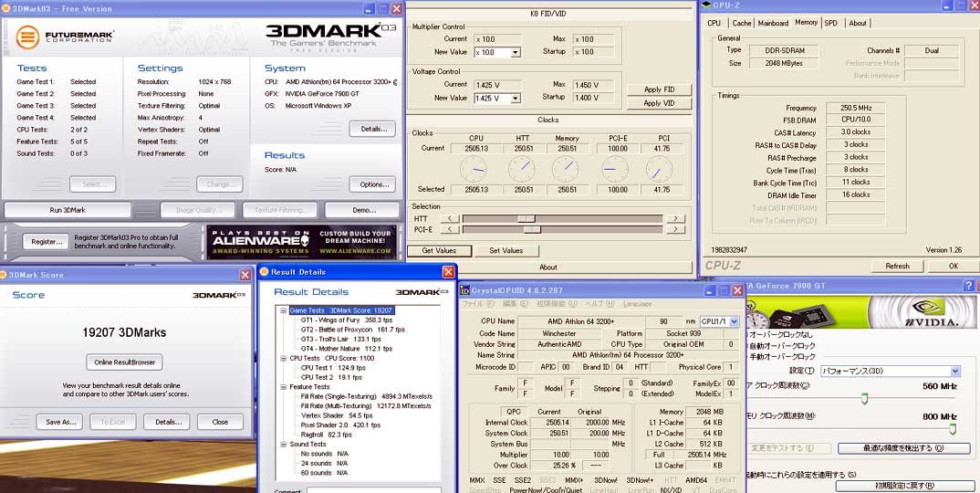Viewport: 980px width, 493px height.
Task: Click the core clock 560 MHz slider thumb
Action: coord(864,399)
